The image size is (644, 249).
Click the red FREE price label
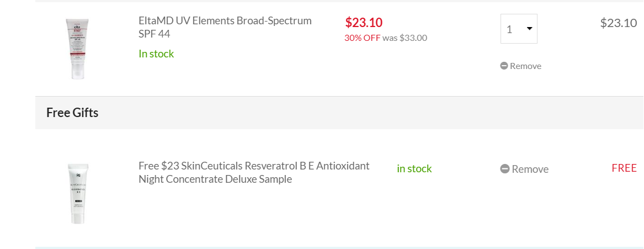tap(624, 168)
